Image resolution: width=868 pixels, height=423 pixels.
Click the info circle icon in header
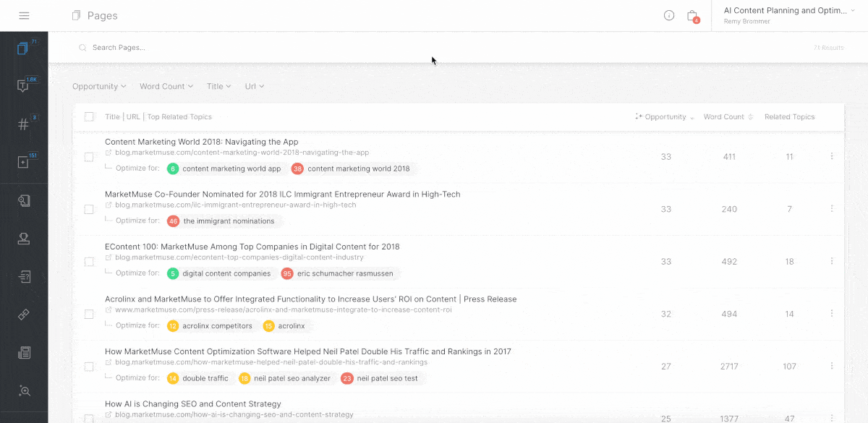(x=669, y=15)
